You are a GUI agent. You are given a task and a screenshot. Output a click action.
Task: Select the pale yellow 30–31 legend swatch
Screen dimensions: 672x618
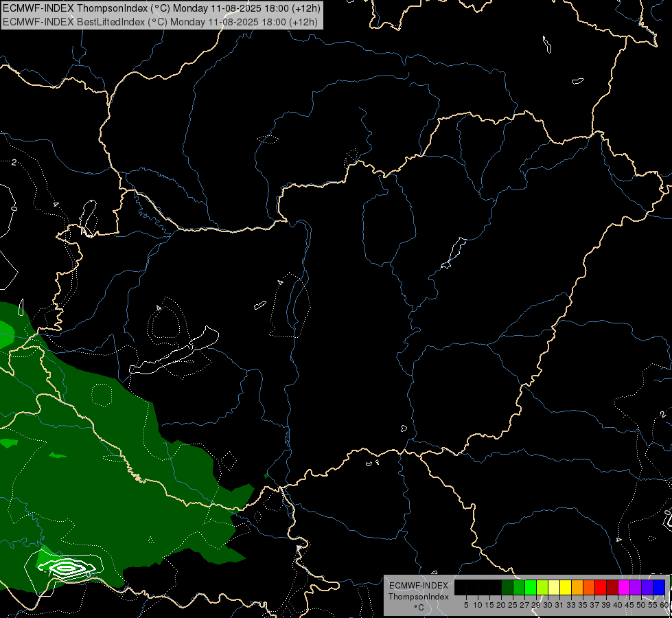click(x=554, y=587)
